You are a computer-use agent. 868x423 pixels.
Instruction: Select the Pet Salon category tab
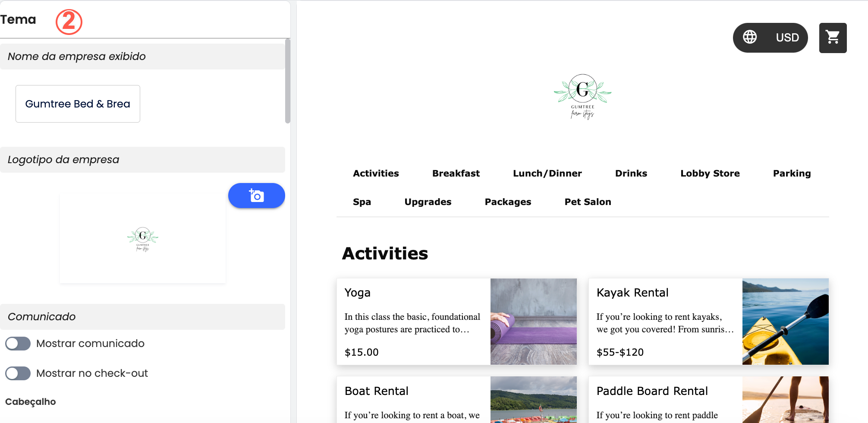pyautogui.click(x=588, y=202)
